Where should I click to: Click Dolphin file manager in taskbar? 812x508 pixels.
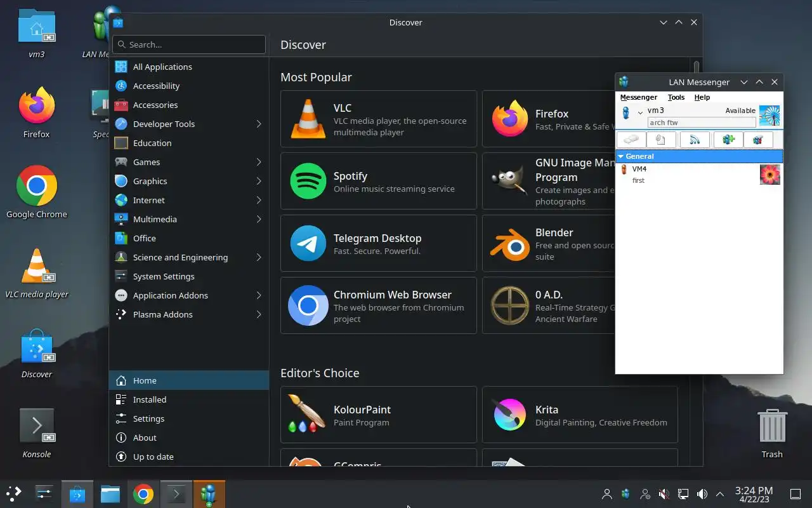(x=110, y=494)
